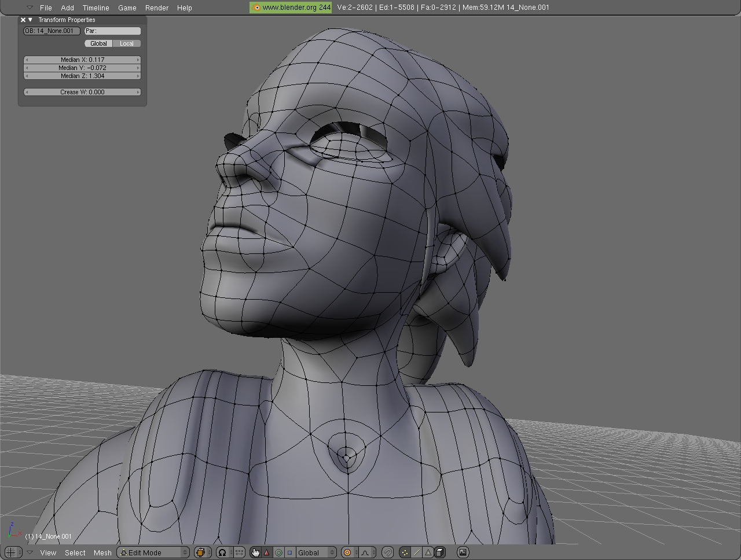Switch to vertex select mode
This screenshot has height=560, width=741.
click(405, 552)
